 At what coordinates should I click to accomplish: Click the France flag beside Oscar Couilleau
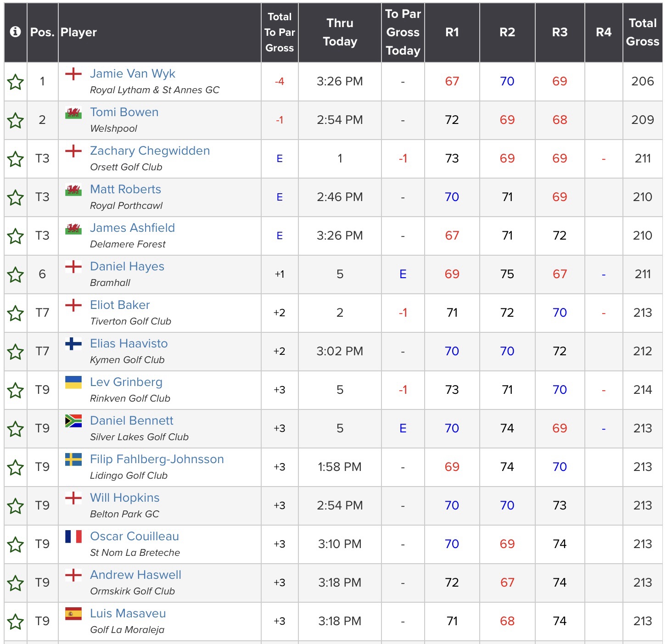click(73, 536)
